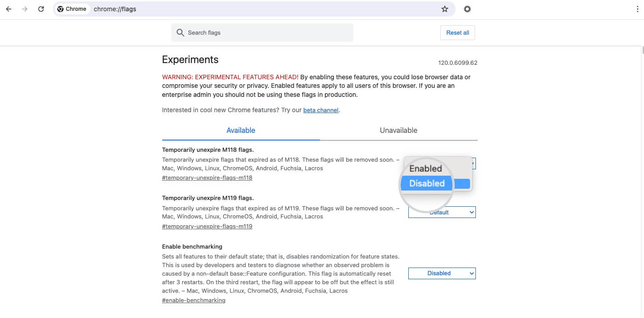Open the #temporary-unexpire-flags-m119 anchor link
The height and width of the screenshot is (318, 644).
click(207, 226)
